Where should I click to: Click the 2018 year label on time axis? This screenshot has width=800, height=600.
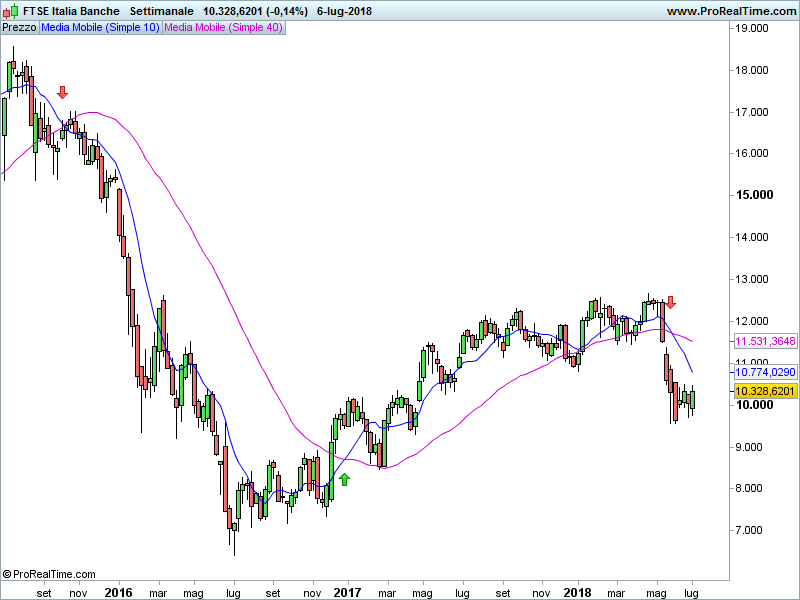tap(578, 593)
